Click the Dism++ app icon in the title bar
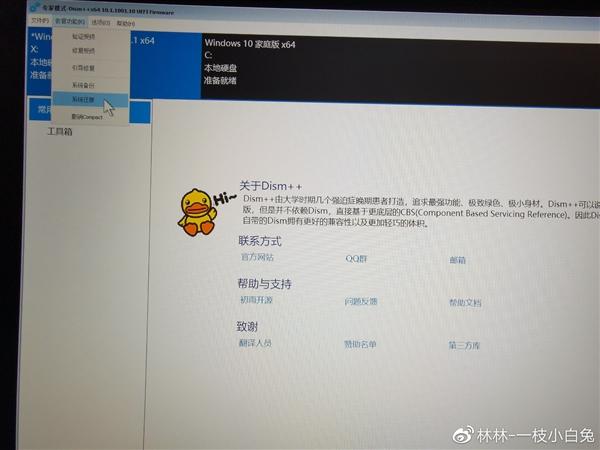 [x=35, y=7]
